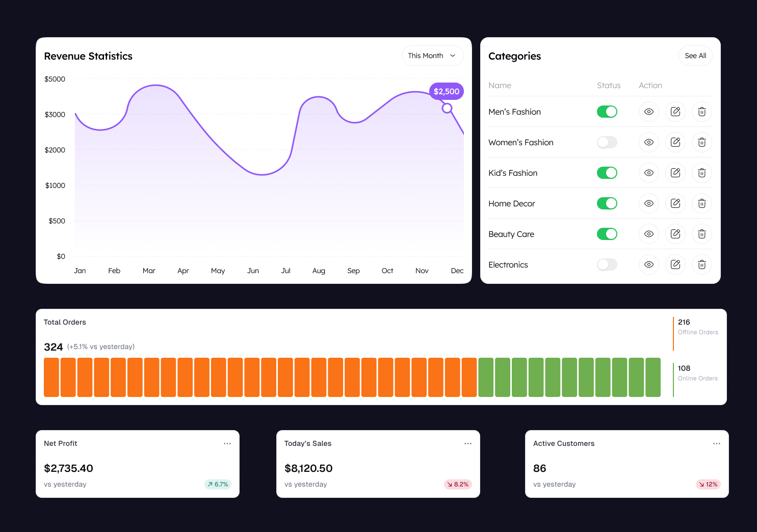Click the first green Online Orders bar
This screenshot has width=757, height=532.
[485, 377]
